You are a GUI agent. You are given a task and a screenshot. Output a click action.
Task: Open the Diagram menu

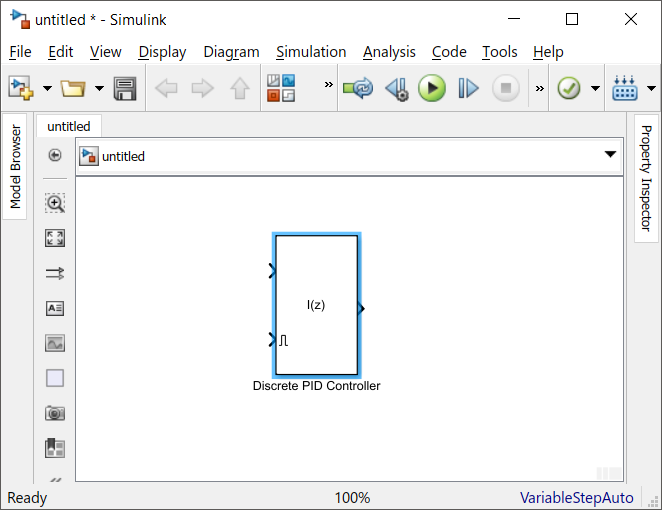(231, 52)
